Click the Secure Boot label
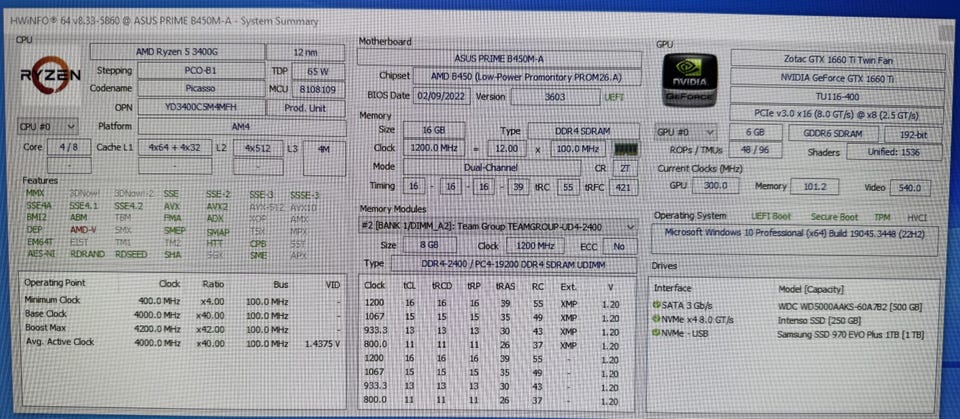Viewport: 960px width, 419px height. [834, 217]
